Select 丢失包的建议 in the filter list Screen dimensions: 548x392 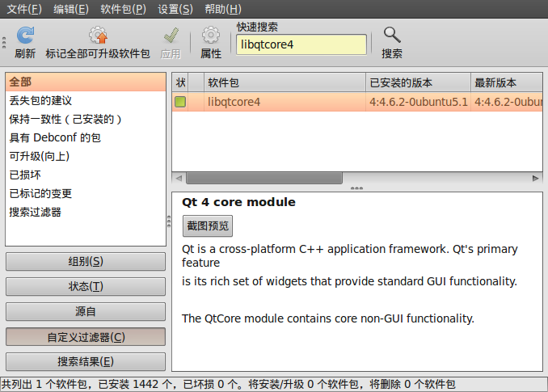(x=86, y=100)
